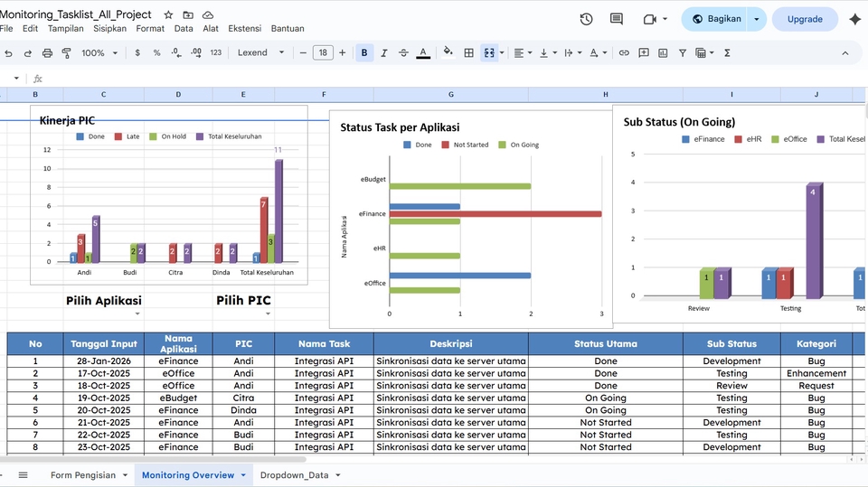Open vertical align dropdown

[548, 52]
